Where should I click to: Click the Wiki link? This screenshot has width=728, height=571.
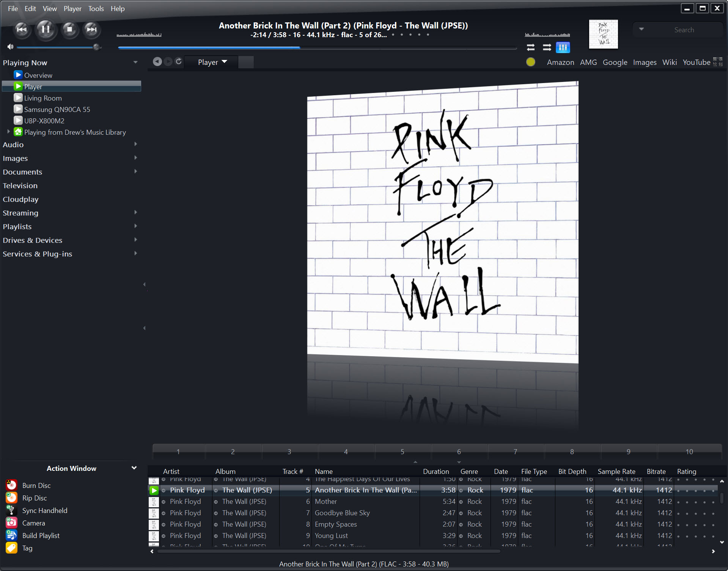coord(669,62)
